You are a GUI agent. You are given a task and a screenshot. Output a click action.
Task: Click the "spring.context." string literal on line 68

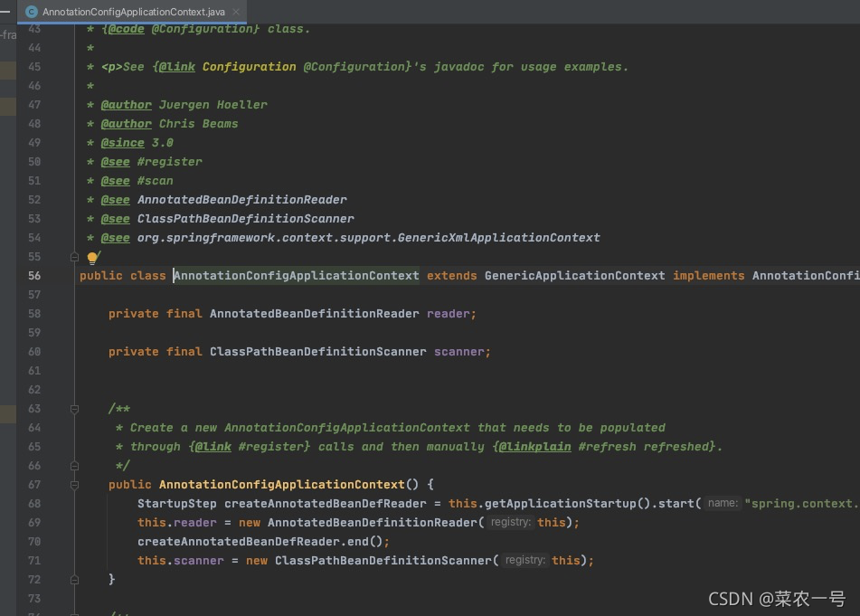point(802,504)
